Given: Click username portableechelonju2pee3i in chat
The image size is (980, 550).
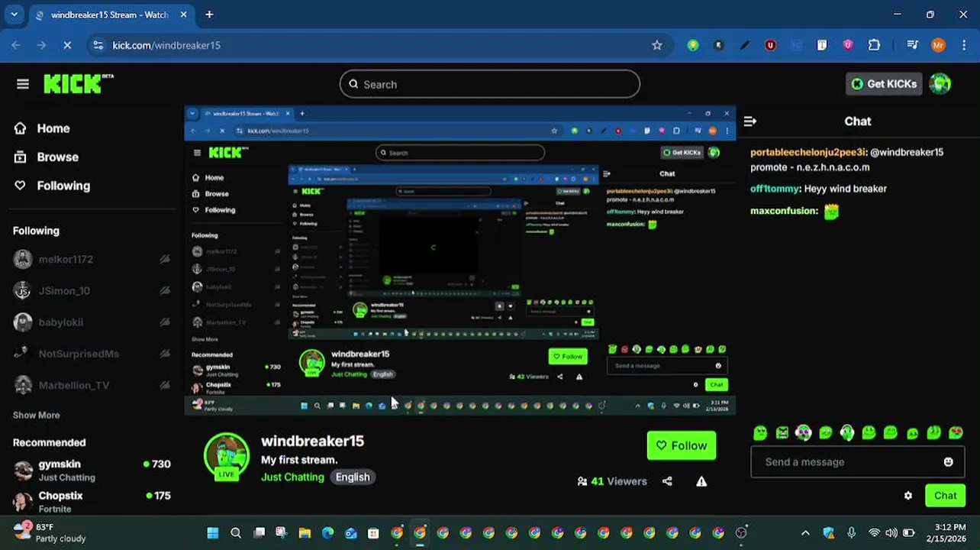Looking at the screenshot, I should [808, 152].
